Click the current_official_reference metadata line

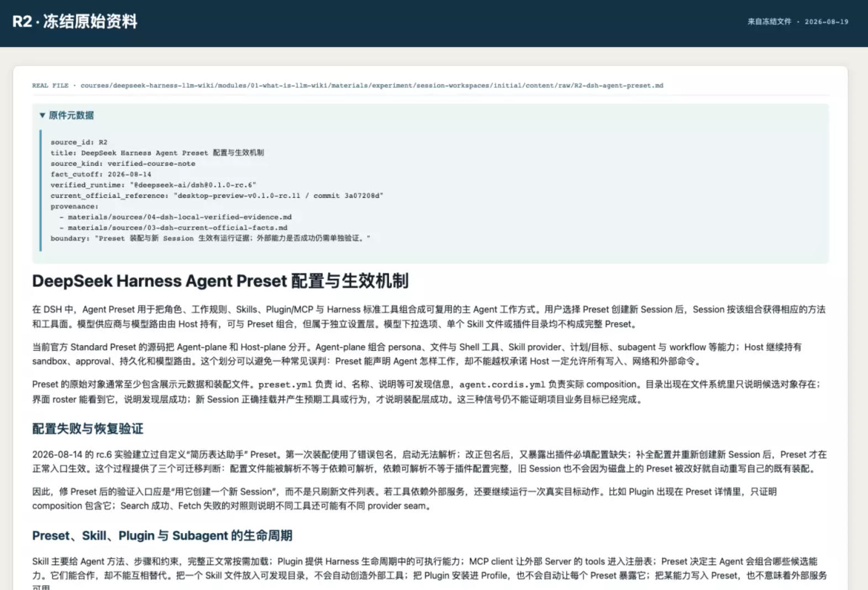217,196
